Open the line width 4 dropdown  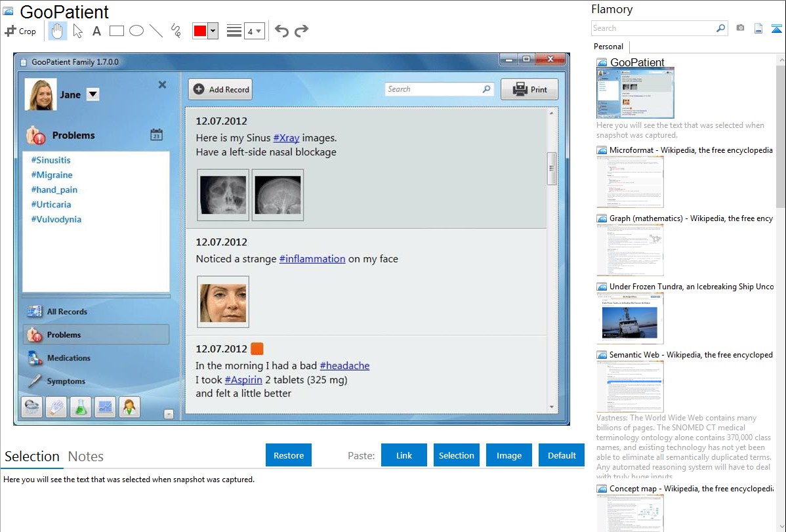pyautogui.click(x=255, y=31)
